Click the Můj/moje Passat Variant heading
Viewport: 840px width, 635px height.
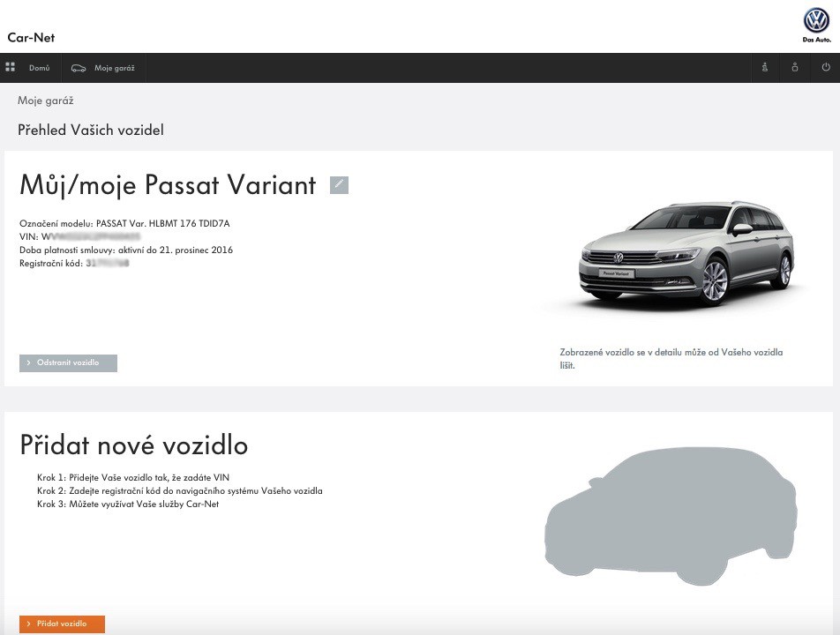(168, 185)
